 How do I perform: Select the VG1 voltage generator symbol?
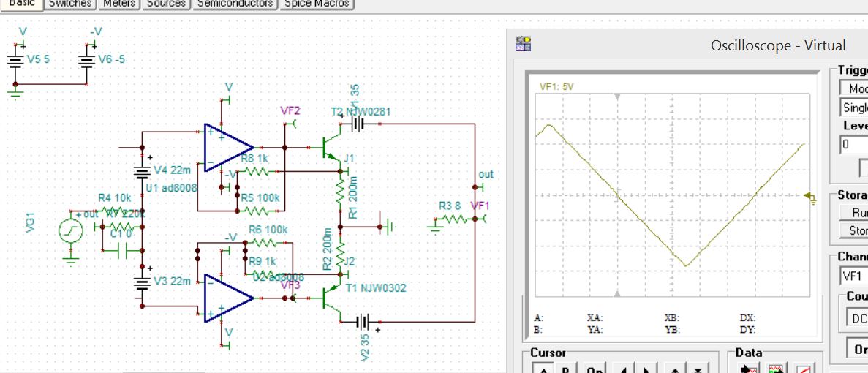tap(71, 231)
